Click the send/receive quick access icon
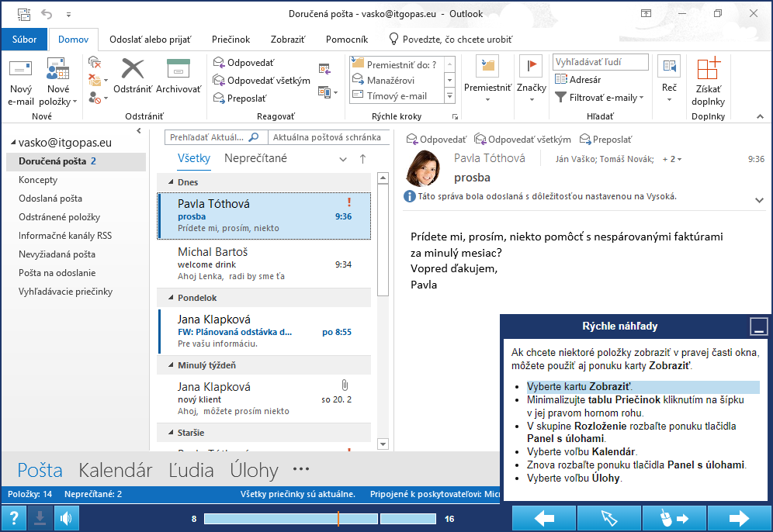This screenshot has height=532, width=773. click(x=23, y=14)
